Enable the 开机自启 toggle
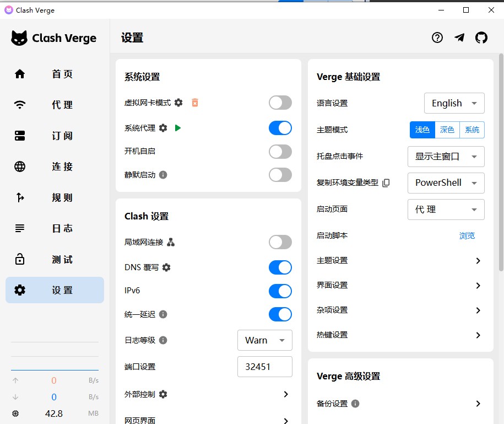 [280, 151]
